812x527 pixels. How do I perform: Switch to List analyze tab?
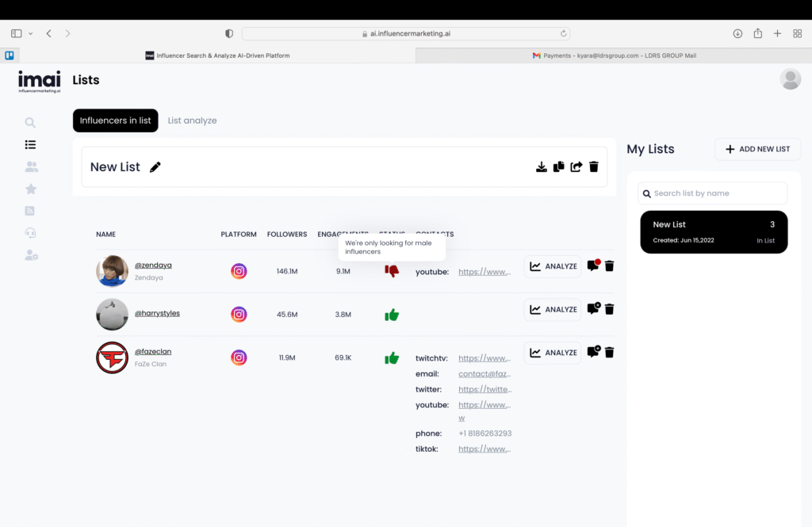192,120
